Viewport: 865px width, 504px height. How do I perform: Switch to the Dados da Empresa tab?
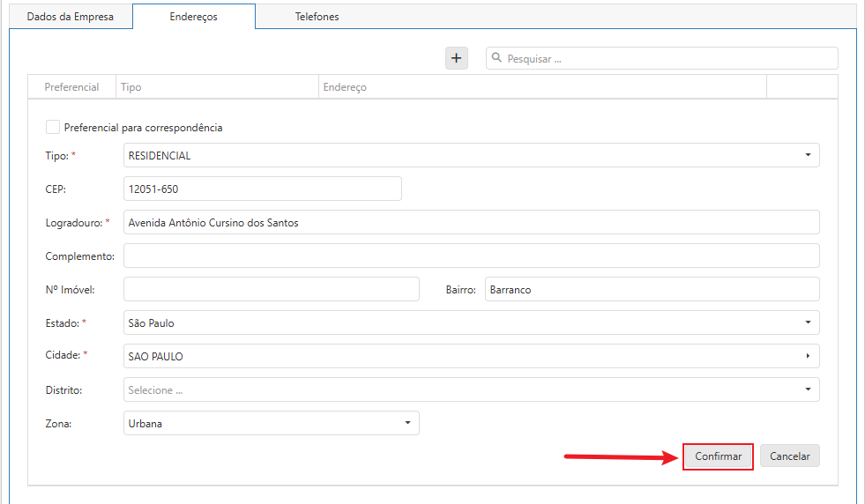coord(71,17)
